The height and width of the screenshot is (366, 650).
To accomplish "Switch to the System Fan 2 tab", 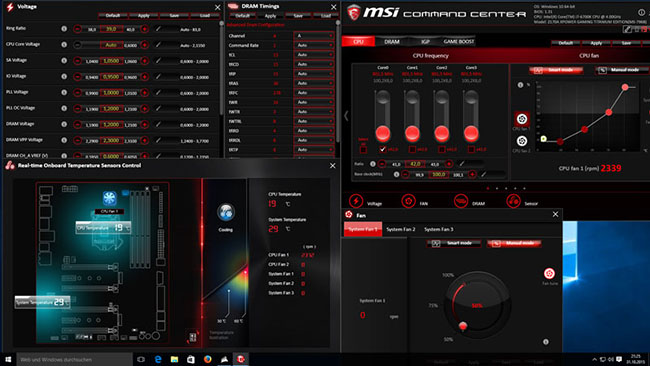I will [400, 229].
